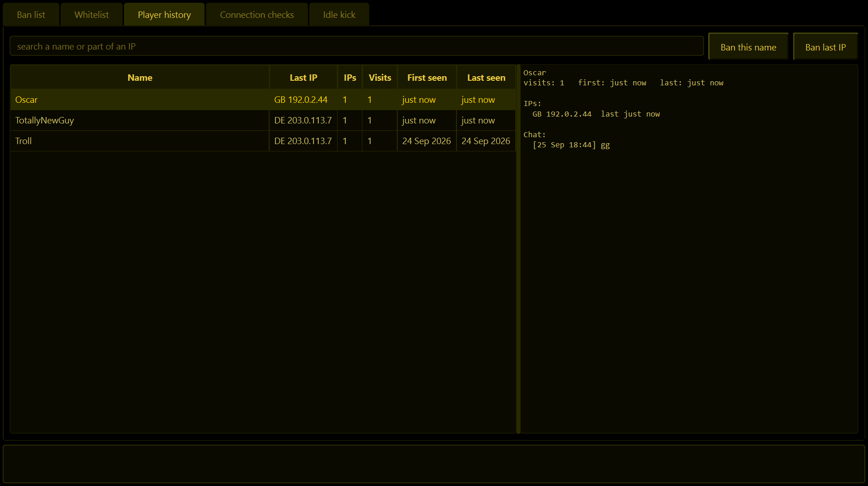The height and width of the screenshot is (486, 868).
Task: Click Troll's first seen 24 Sep 2026 cell
Action: pos(427,141)
